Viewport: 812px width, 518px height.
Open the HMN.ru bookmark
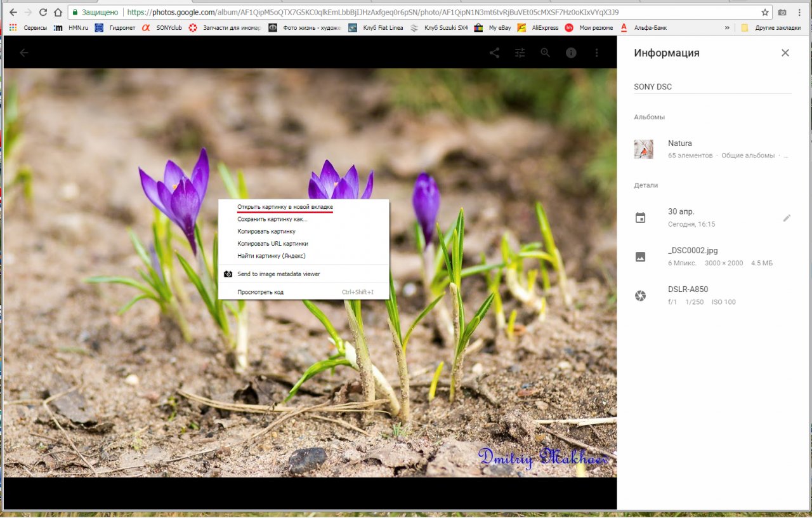[x=71, y=28]
